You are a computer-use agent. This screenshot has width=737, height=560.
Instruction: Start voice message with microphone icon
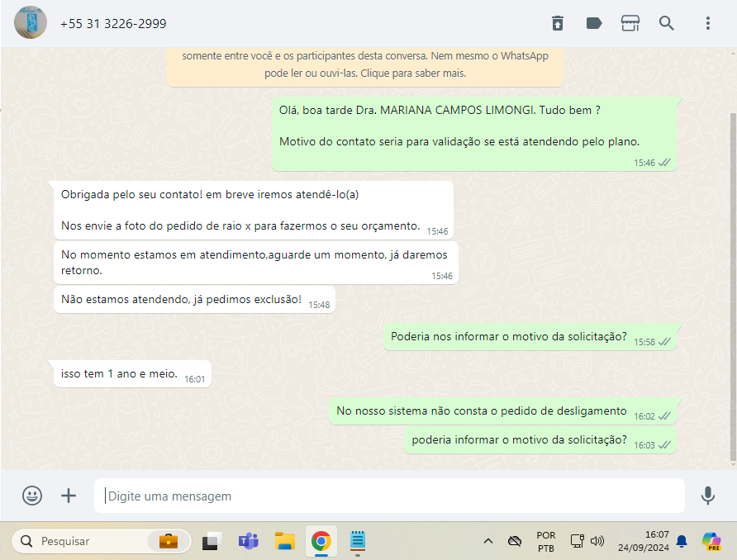point(708,496)
